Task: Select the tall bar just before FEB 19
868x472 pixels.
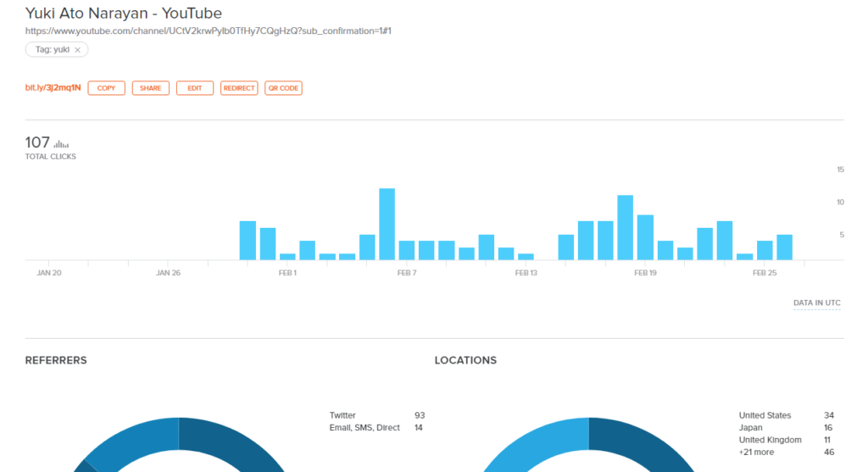Action: 626,227
